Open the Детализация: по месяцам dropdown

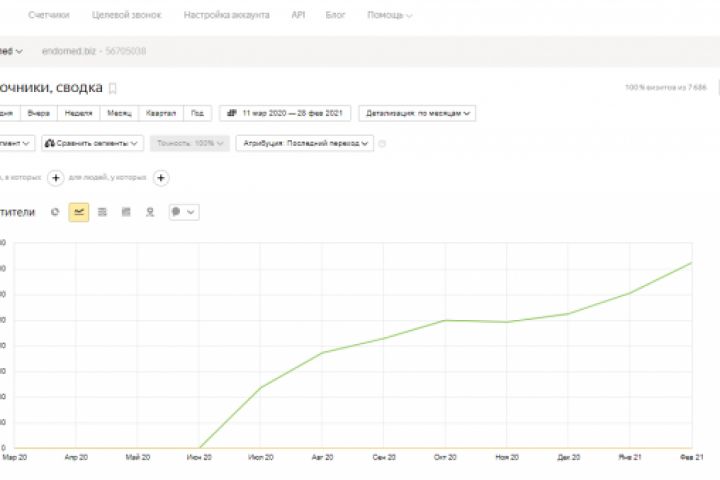[x=418, y=113]
